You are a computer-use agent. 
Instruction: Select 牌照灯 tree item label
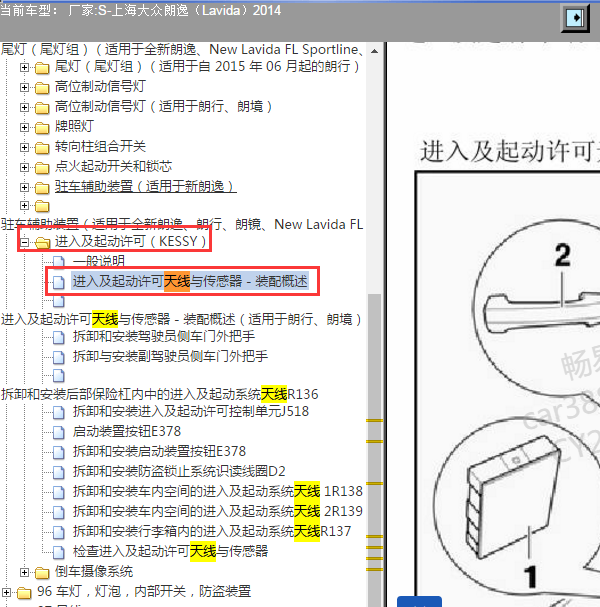tap(74, 127)
